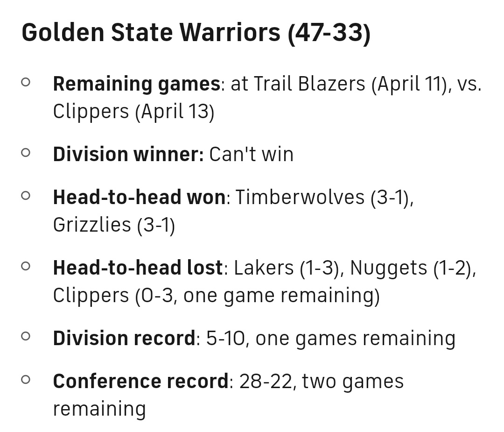
Task: Click the Grizzlies (3-1) text
Action: [114, 225]
